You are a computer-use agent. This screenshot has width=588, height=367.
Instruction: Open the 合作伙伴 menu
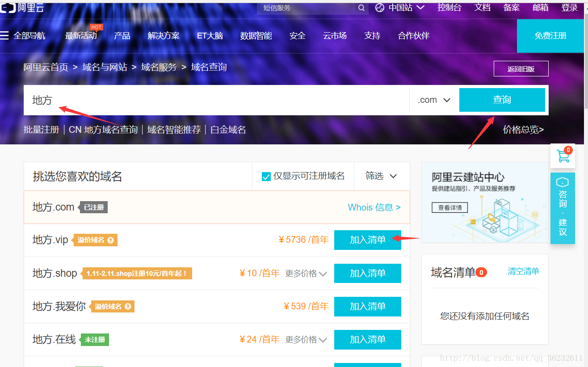[414, 36]
